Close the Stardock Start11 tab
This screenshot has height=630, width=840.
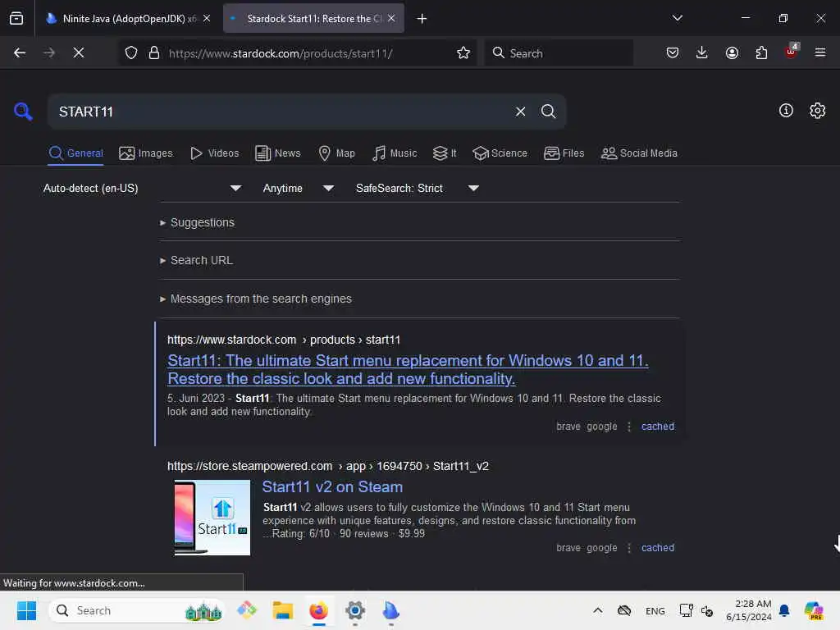[391, 18]
